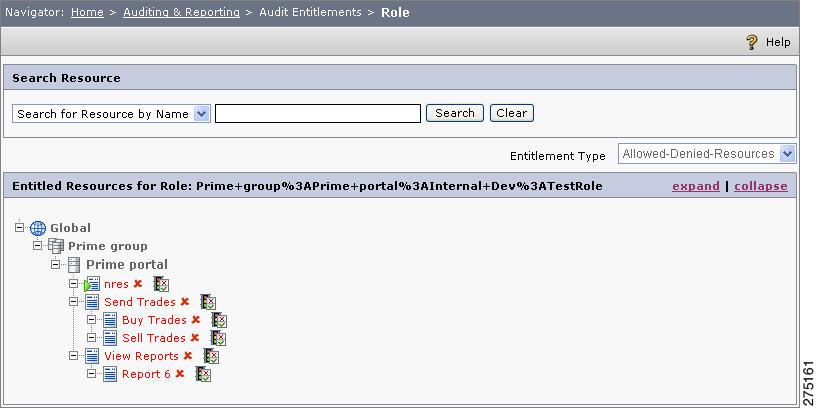Open entitlement details icon for Send Trades
The image size is (816, 408).
coord(208,302)
